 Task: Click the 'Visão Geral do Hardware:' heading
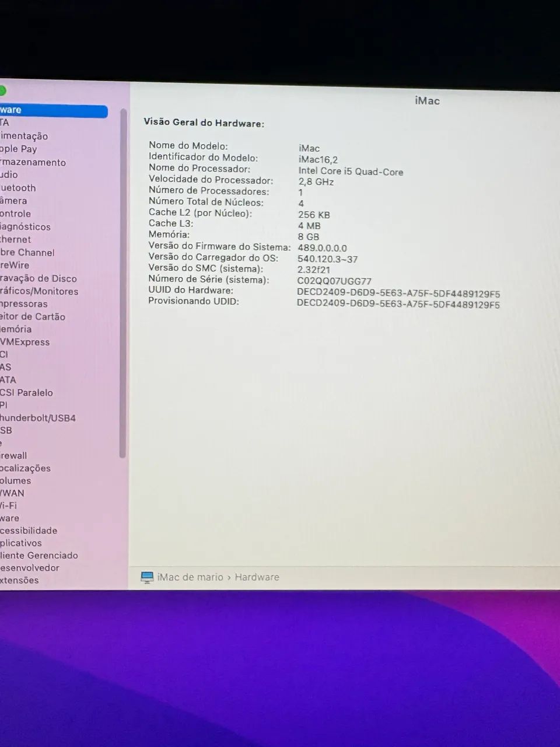[x=204, y=123]
